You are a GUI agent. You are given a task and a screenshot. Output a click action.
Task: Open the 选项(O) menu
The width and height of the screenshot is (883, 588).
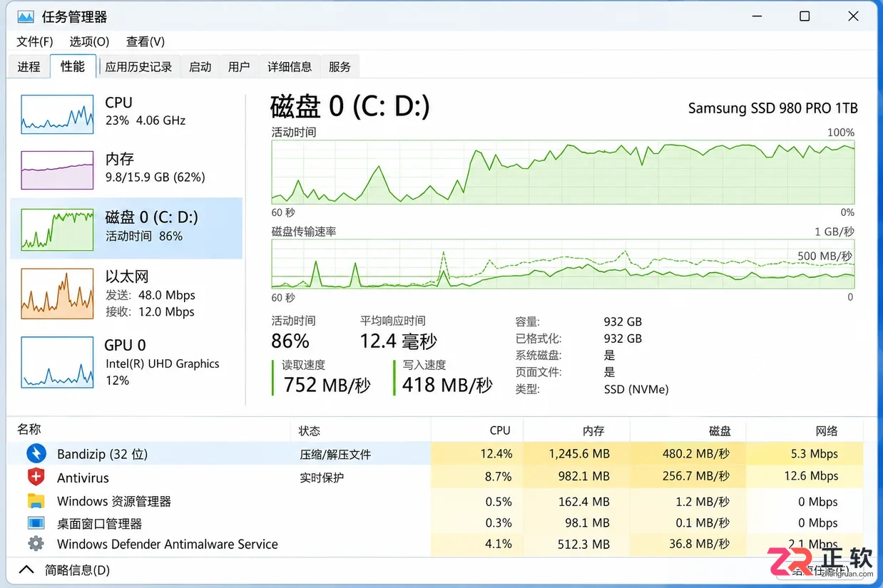point(89,41)
